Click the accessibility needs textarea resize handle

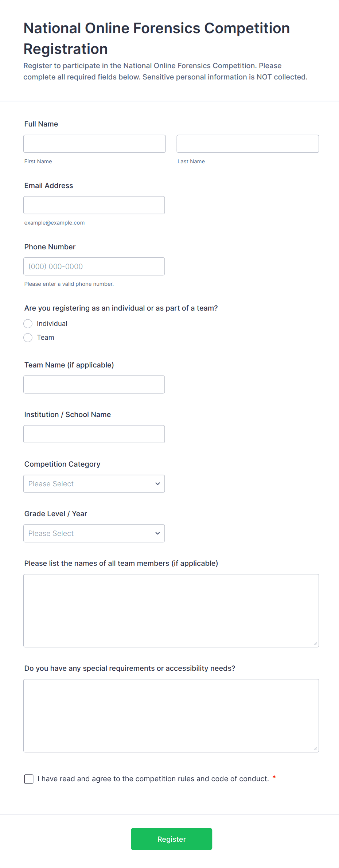coord(315,749)
